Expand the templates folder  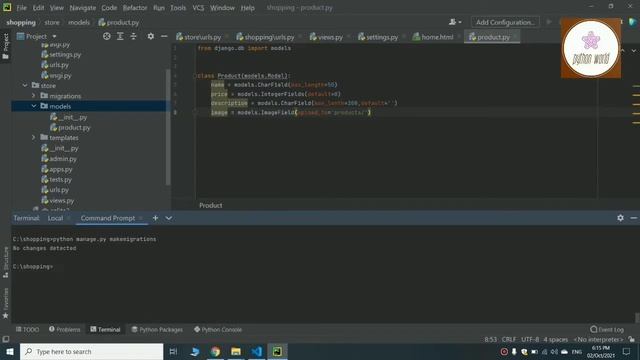click(34, 138)
